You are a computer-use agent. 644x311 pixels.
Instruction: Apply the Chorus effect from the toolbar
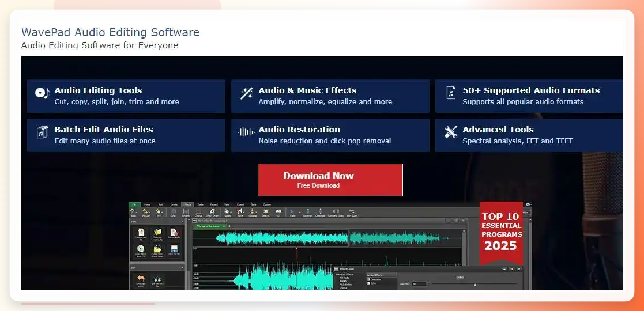point(198,213)
